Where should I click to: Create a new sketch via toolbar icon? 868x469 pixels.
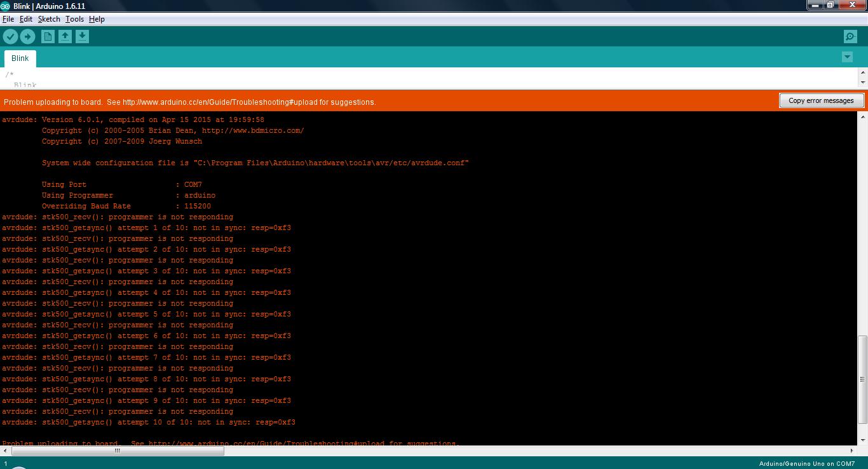point(47,36)
